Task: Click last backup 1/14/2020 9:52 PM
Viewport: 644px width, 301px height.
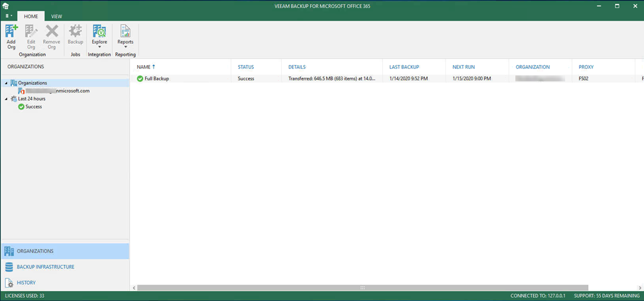Action: (408, 78)
